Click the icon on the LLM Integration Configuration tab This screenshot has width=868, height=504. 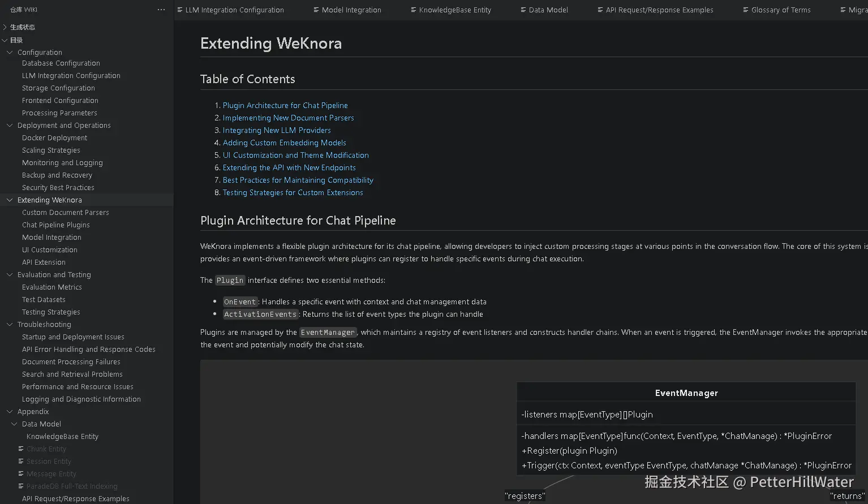click(x=180, y=10)
